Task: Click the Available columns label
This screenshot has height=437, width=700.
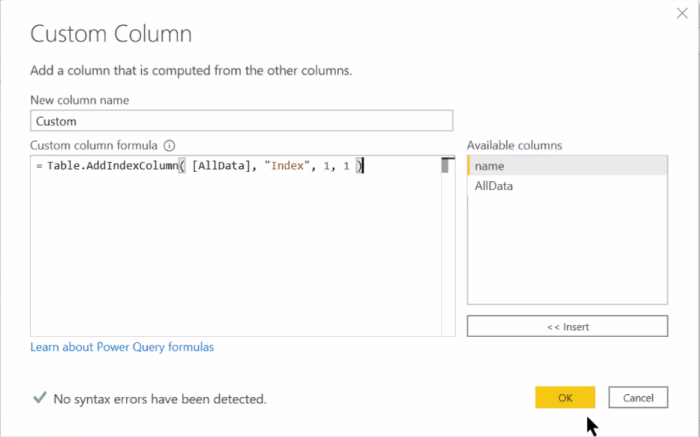Action: point(514,146)
